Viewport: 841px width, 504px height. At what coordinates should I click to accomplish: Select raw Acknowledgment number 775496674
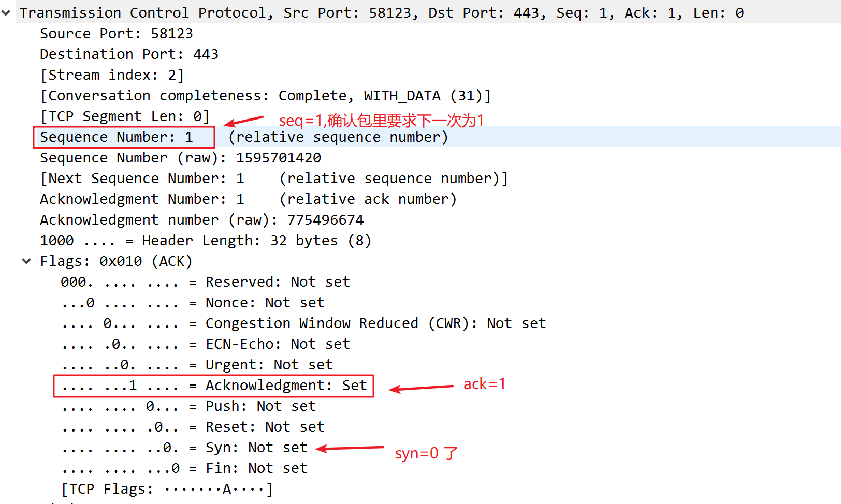point(201,220)
